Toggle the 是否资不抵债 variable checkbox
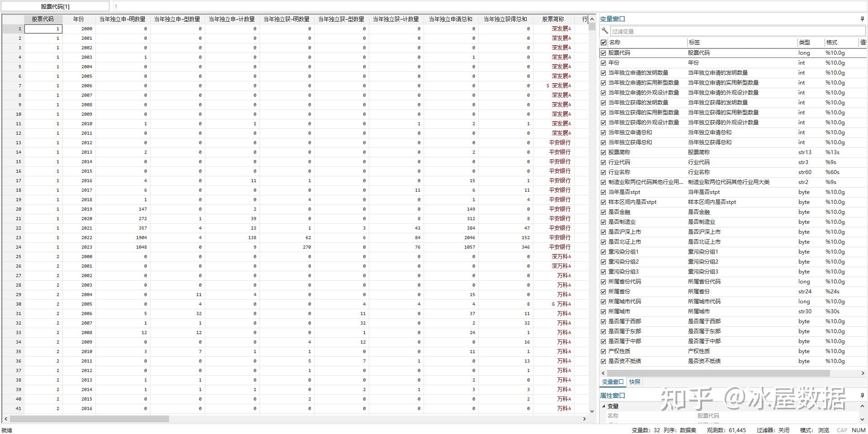Viewport: 868px width, 434px height. [x=604, y=361]
